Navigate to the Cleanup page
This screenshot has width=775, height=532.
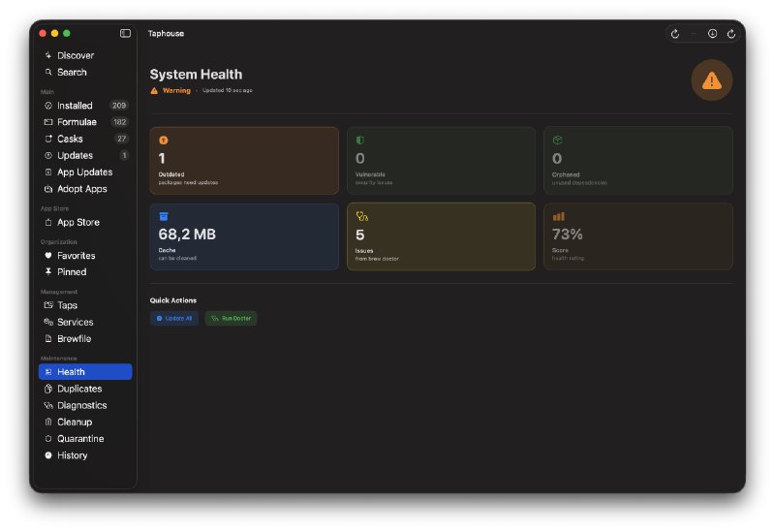tap(75, 422)
